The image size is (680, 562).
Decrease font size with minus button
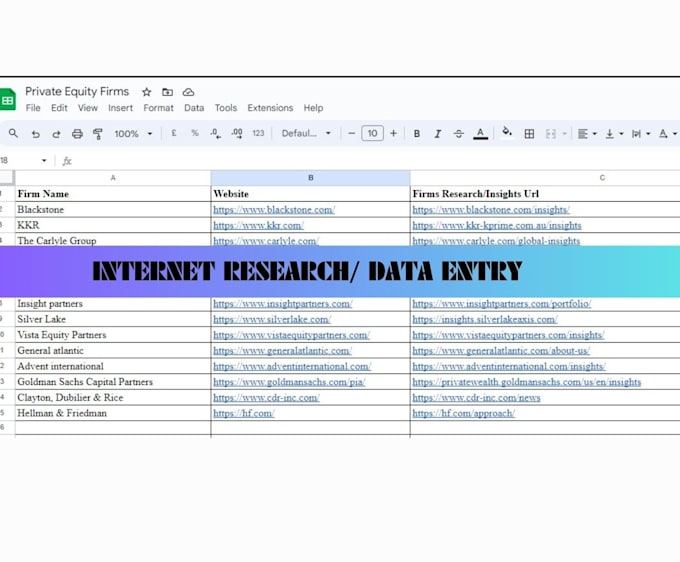point(352,133)
